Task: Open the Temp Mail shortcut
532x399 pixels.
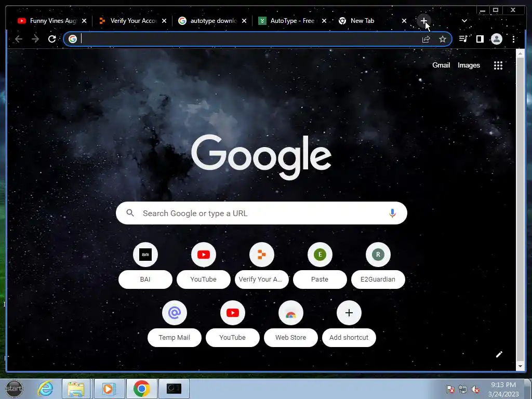Action: click(175, 313)
